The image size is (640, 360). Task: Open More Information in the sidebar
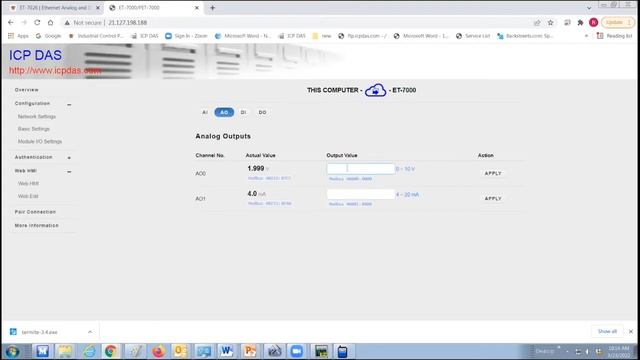coord(36,226)
